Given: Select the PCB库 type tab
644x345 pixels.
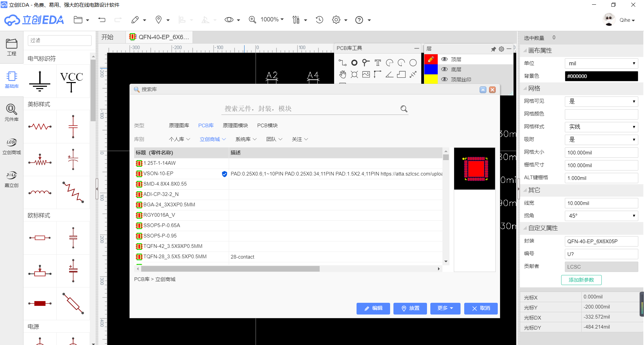Looking at the screenshot, I should click(206, 126).
